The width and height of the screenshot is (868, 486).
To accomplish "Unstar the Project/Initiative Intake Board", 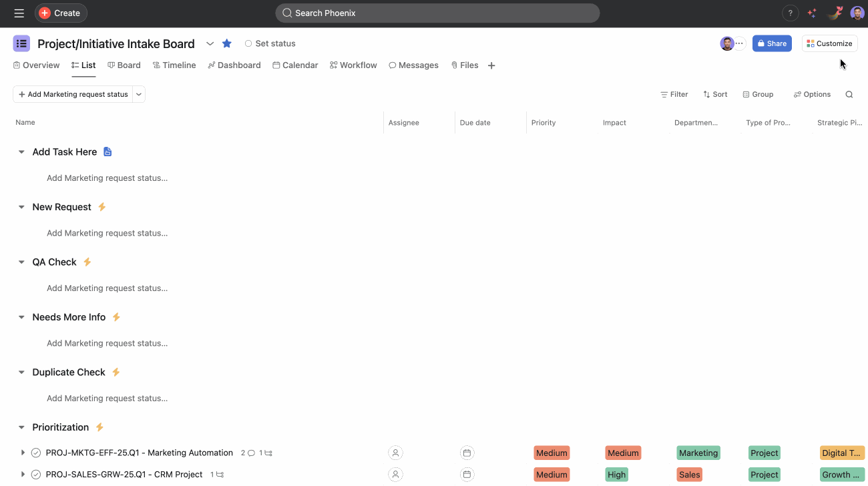I will click(x=226, y=43).
